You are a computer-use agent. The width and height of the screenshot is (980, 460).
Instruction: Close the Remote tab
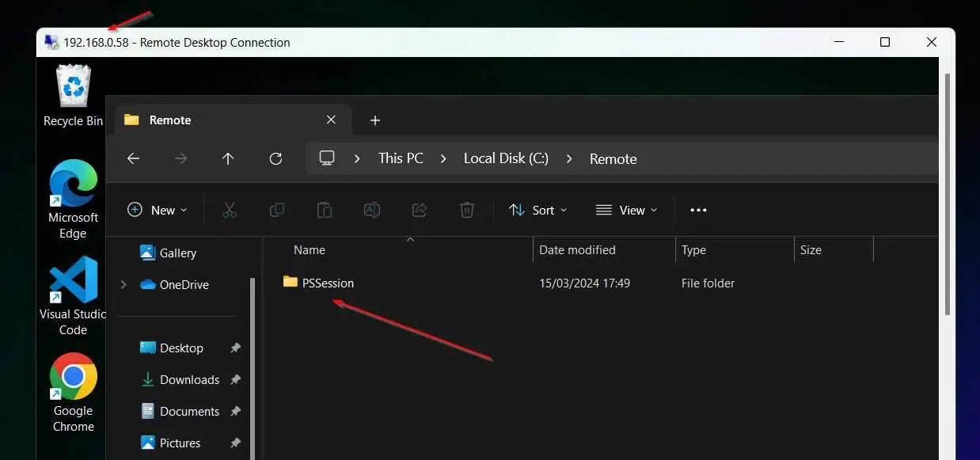[331, 120]
